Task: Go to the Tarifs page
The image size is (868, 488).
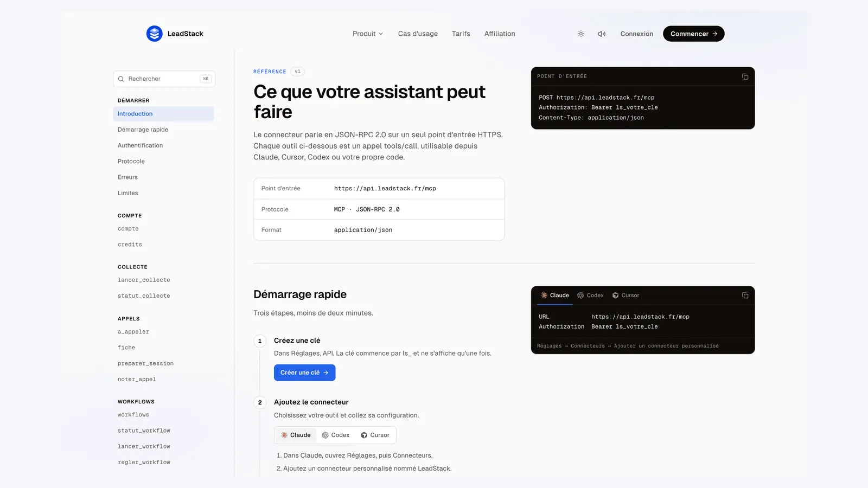Action: [x=461, y=34]
